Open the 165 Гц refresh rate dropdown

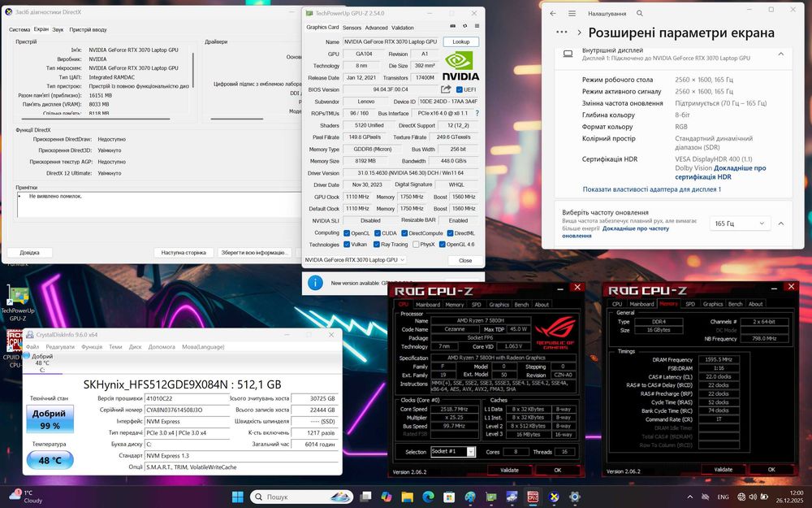740,224
